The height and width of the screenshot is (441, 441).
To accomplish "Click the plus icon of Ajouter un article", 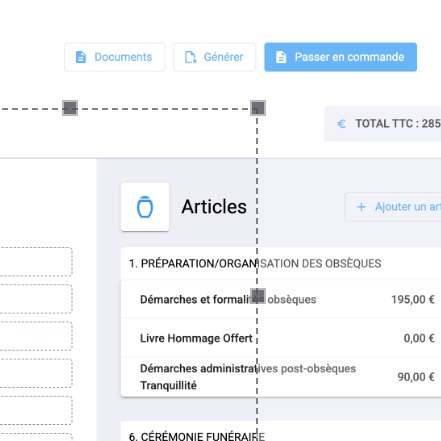I will tap(361, 207).
